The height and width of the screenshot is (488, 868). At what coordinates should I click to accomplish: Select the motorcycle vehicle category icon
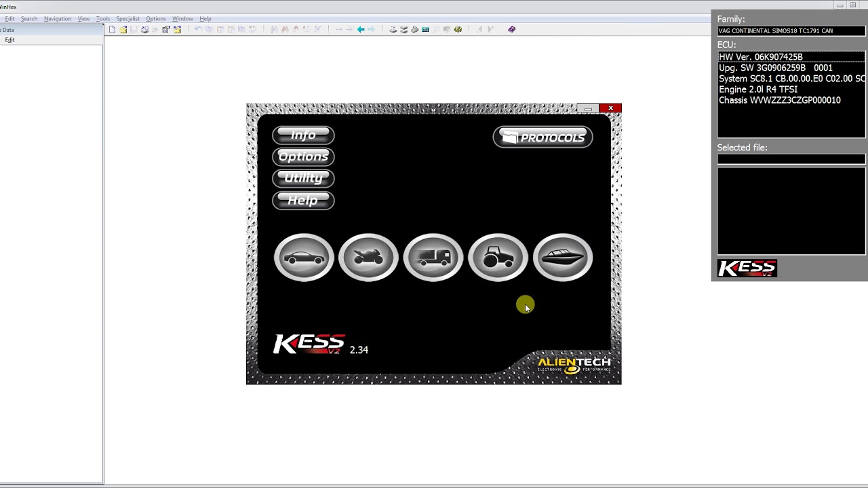tap(368, 258)
